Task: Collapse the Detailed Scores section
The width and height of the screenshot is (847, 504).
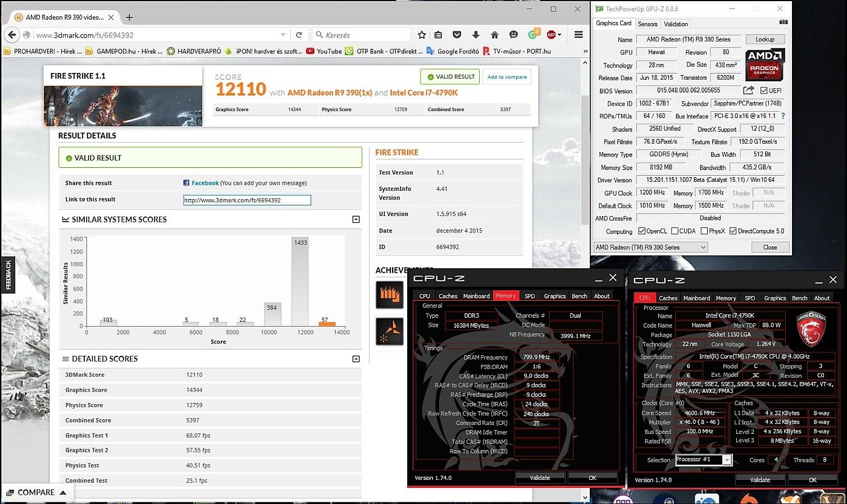Action: pos(356,359)
